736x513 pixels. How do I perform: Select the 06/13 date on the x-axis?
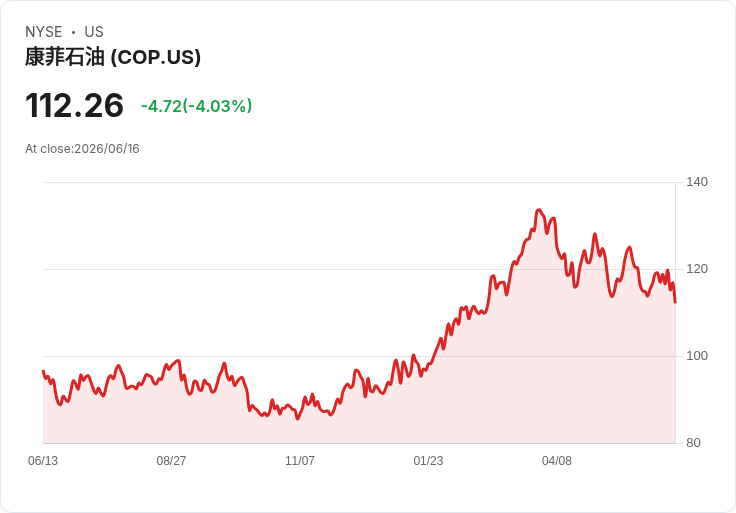pos(43,460)
